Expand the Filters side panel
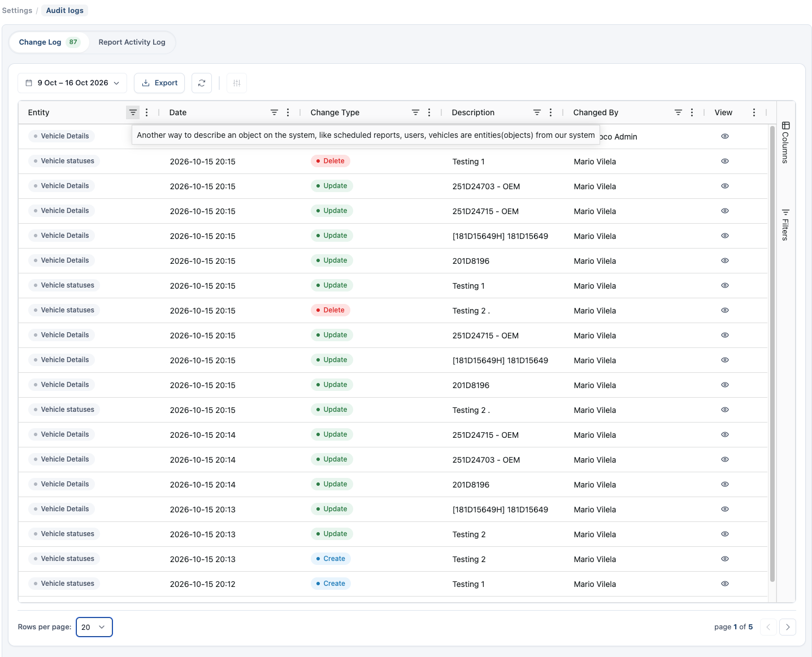 coord(785,224)
